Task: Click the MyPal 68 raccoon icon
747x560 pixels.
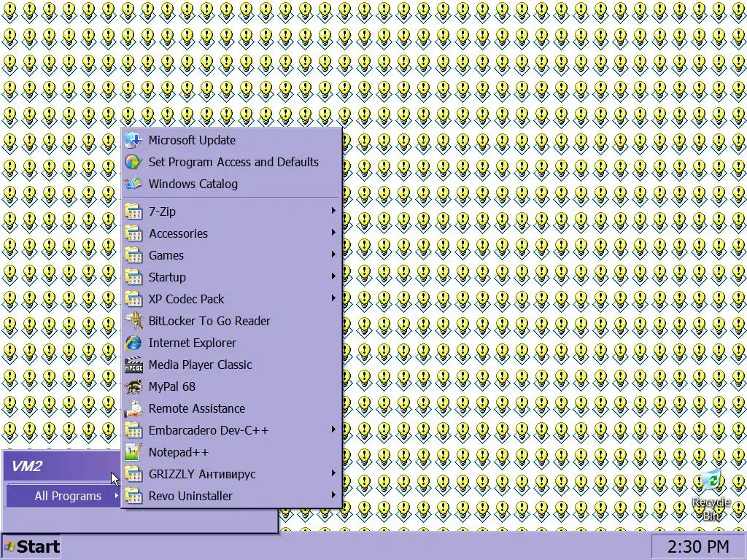Action: (133, 386)
